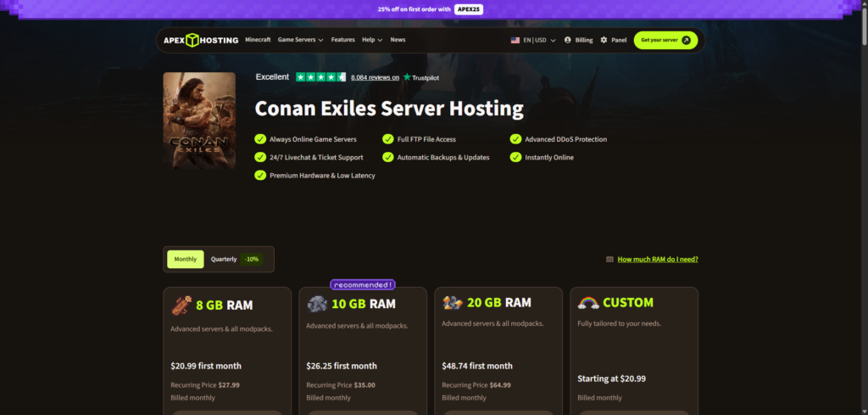Click the Billing account icon

567,40
